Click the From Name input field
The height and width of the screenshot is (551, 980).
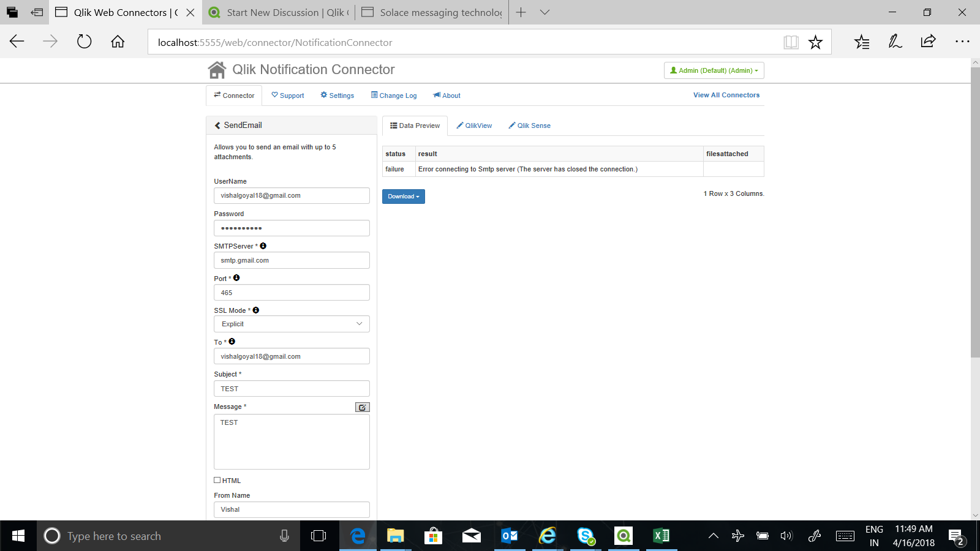coord(292,509)
